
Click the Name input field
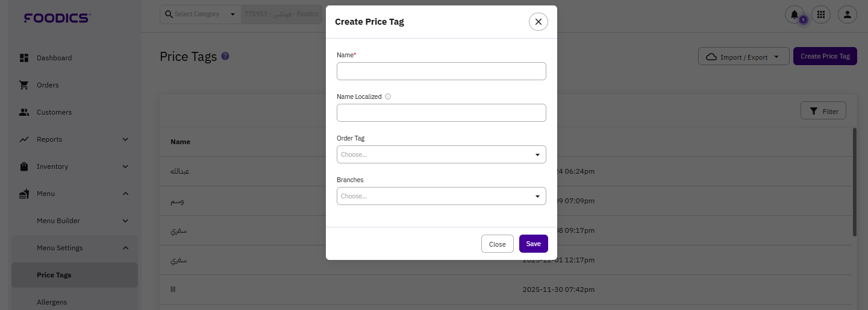point(441,71)
